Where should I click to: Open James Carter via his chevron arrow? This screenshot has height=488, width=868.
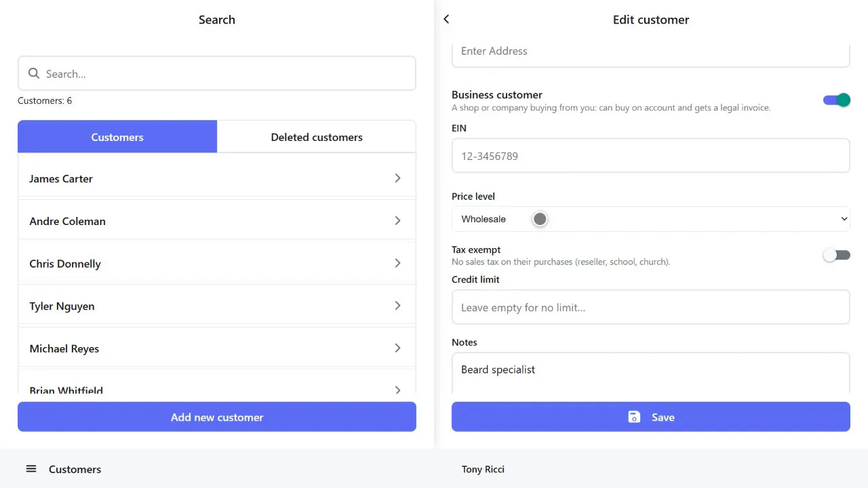[397, 178]
